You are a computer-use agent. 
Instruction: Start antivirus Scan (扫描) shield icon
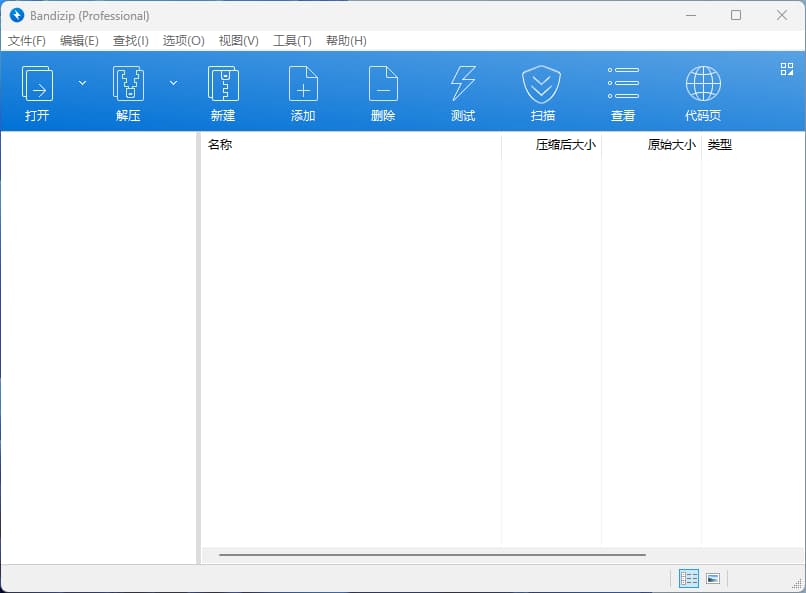[542, 85]
